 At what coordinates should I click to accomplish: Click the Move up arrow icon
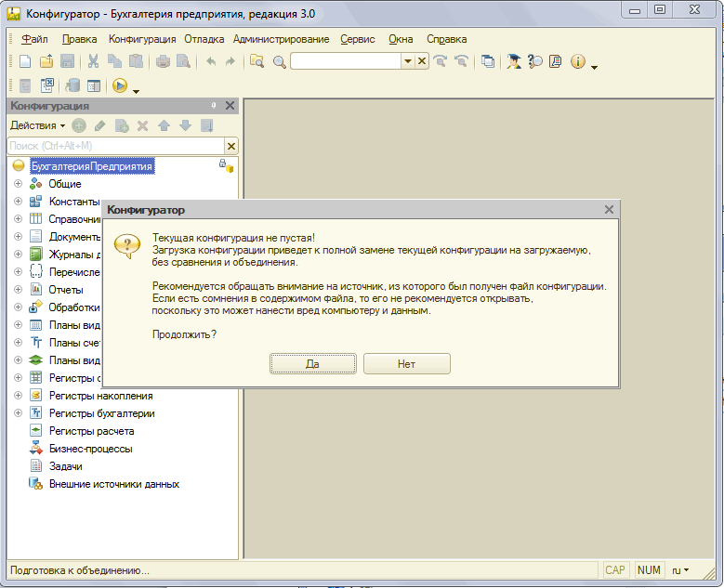pyautogui.click(x=164, y=125)
